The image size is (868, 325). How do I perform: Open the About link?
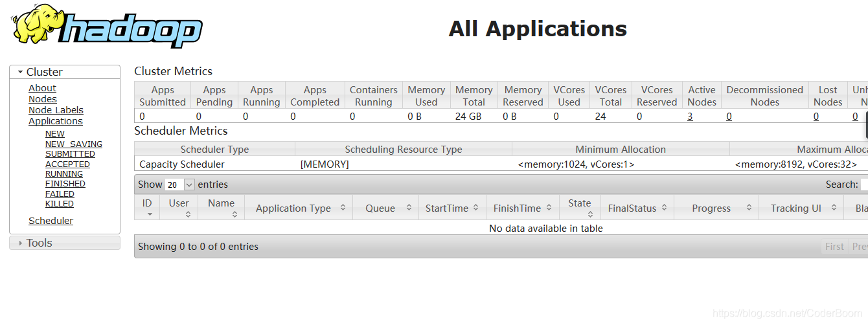click(42, 88)
